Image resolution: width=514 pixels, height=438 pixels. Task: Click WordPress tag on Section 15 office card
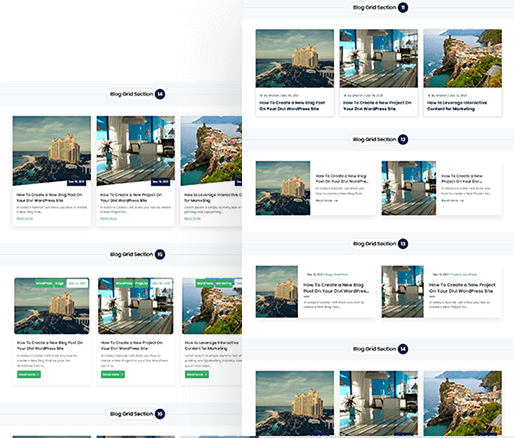coord(124,283)
